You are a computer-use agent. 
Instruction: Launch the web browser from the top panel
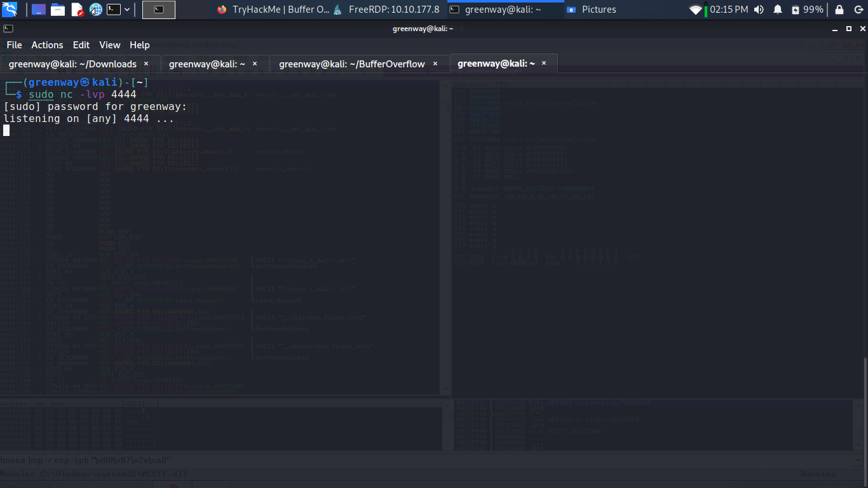95,10
